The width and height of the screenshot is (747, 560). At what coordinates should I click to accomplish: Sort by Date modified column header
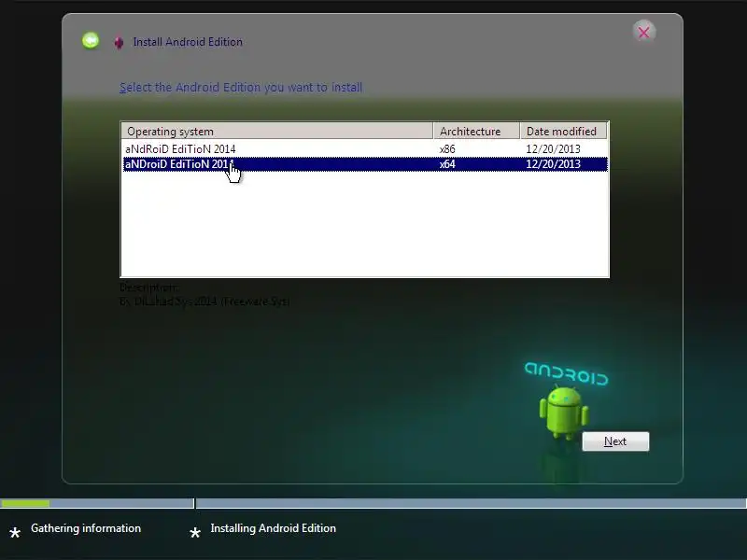pyautogui.click(x=563, y=131)
